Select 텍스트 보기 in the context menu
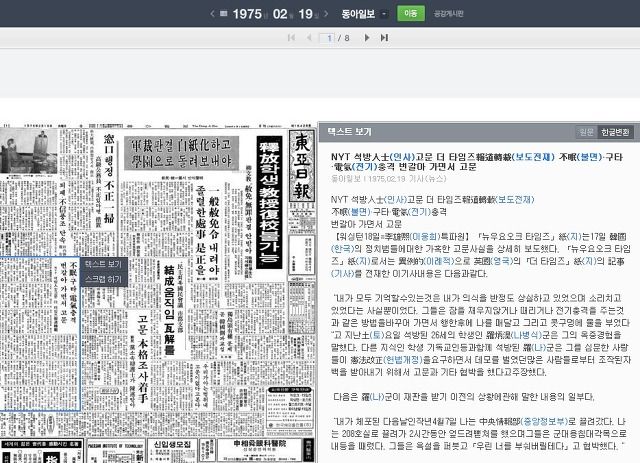 (x=103, y=265)
